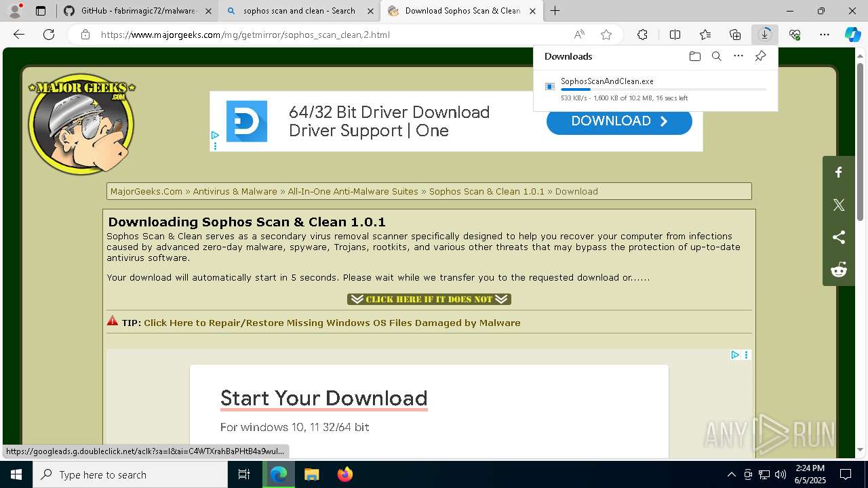Open the notification center
Image resolution: width=868 pixels, height=488 pixels.
pos(846,474)
